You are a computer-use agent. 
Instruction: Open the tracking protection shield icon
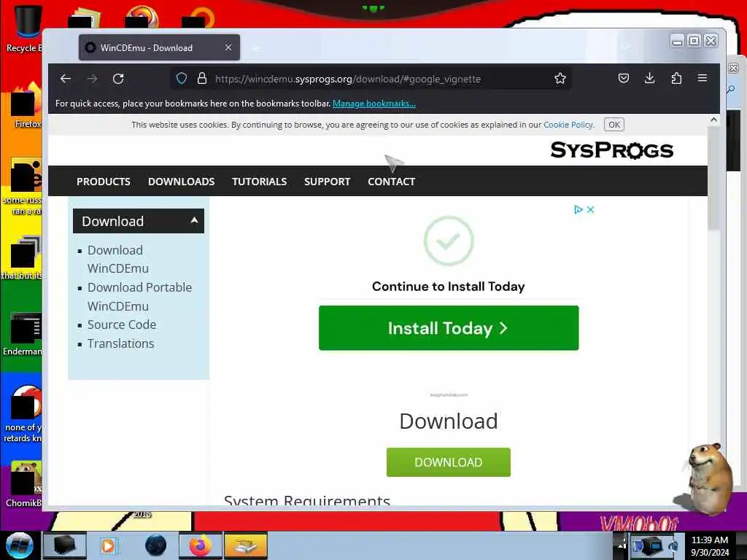(x=182, y=79)
